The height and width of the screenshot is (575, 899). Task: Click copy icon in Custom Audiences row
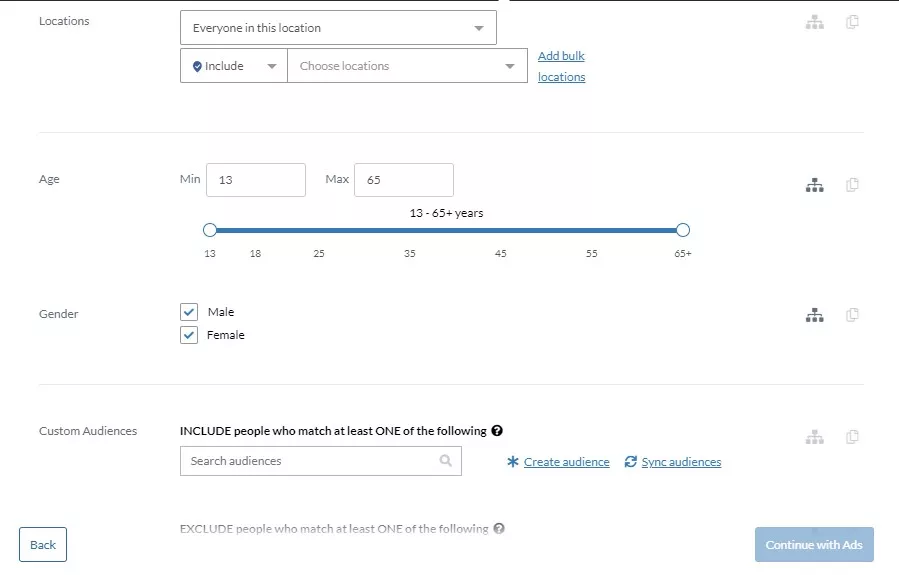[852, 437]
